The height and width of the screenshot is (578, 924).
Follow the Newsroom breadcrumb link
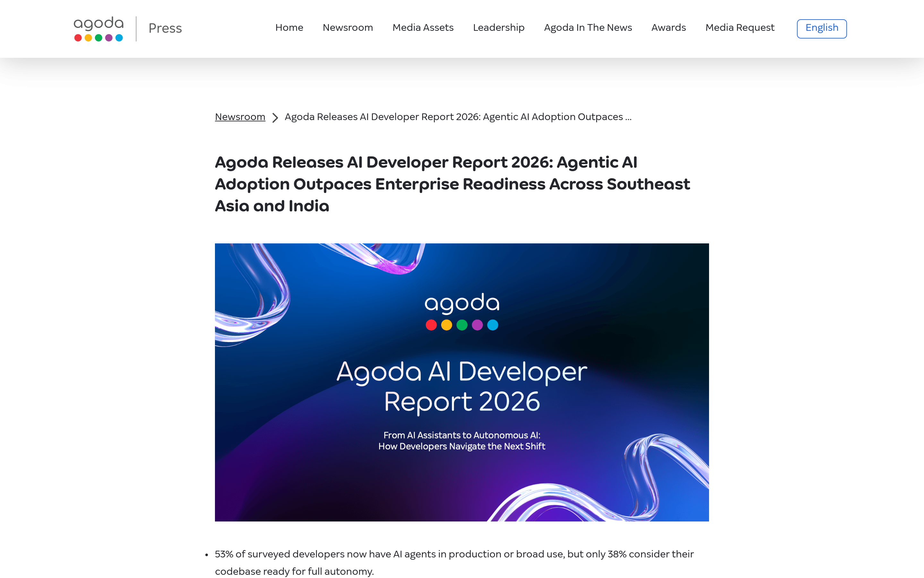pos(240,117)
